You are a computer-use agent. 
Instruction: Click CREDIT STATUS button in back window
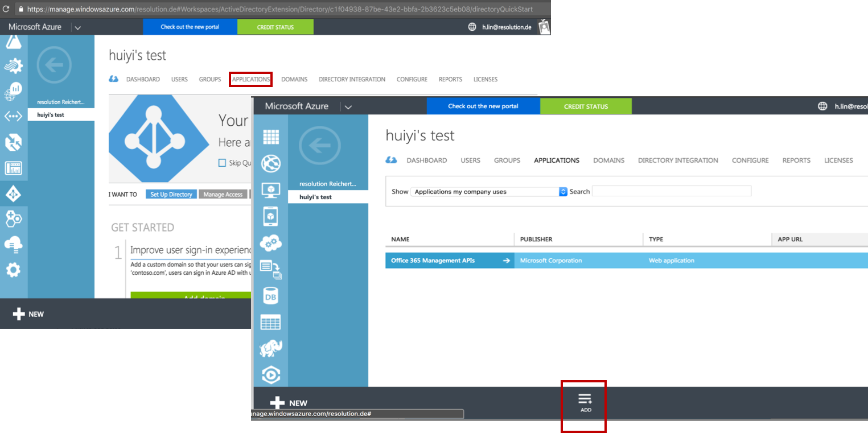click(275, 27)
